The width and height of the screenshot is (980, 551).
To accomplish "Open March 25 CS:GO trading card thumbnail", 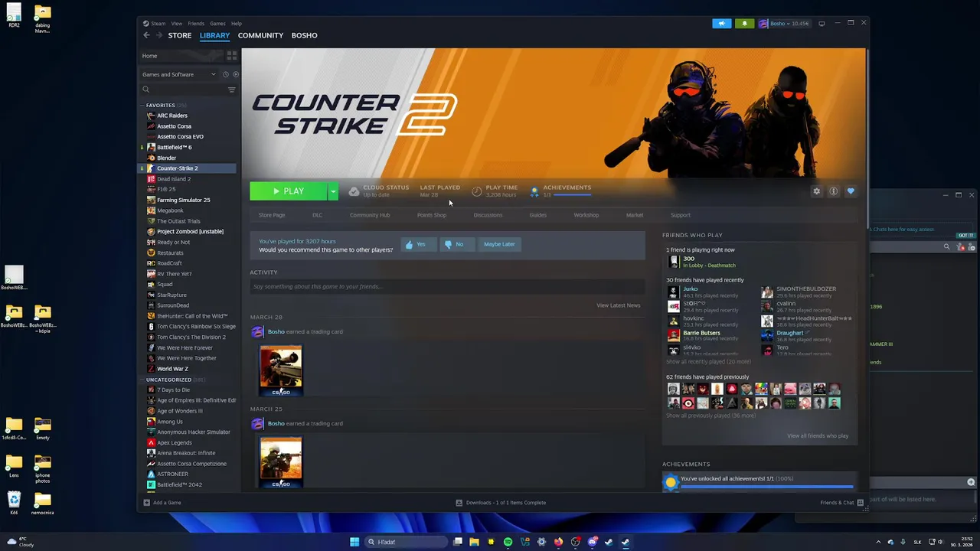I will pyautogui.click(x=281, y=462).
